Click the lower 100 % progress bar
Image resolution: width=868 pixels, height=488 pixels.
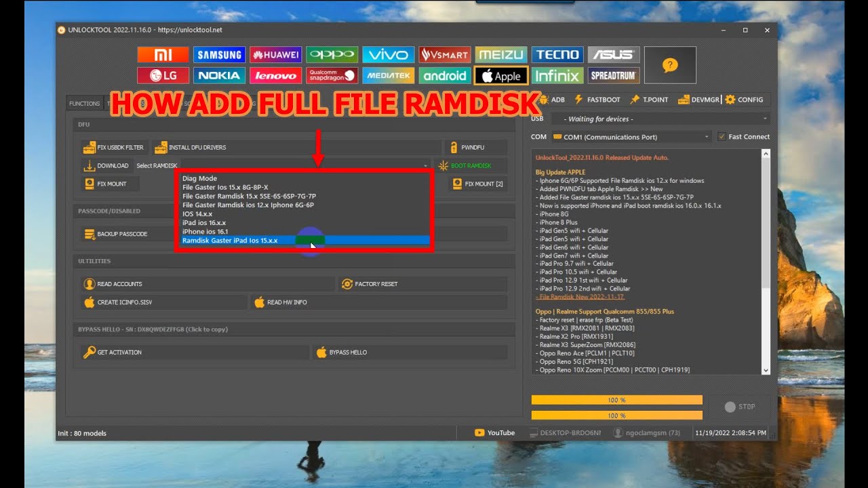tap(616, 415)
